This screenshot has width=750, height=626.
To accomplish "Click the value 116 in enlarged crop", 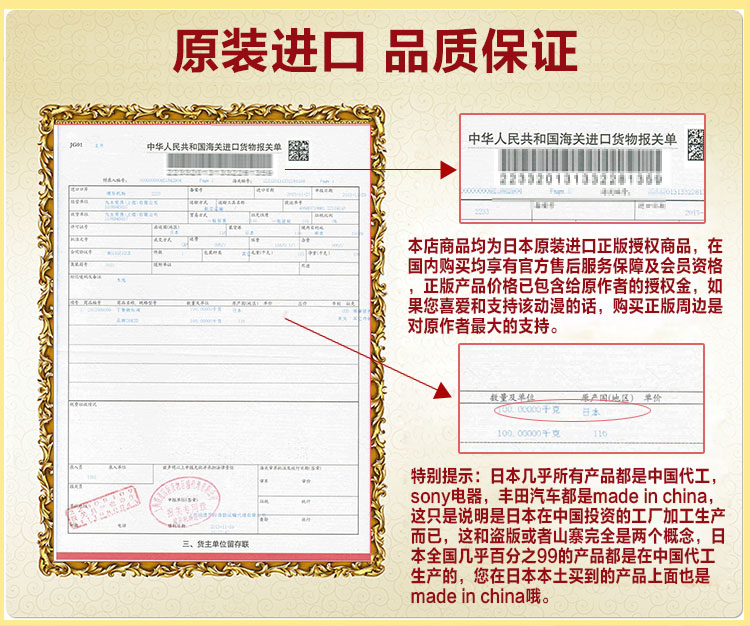I will (600, 433).
